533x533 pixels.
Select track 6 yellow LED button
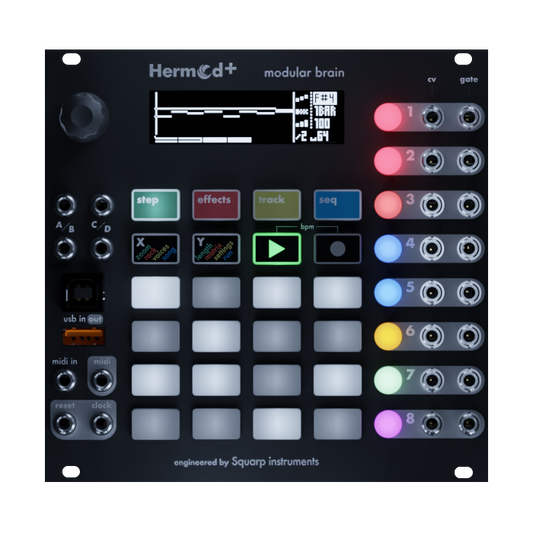[388, 336]
